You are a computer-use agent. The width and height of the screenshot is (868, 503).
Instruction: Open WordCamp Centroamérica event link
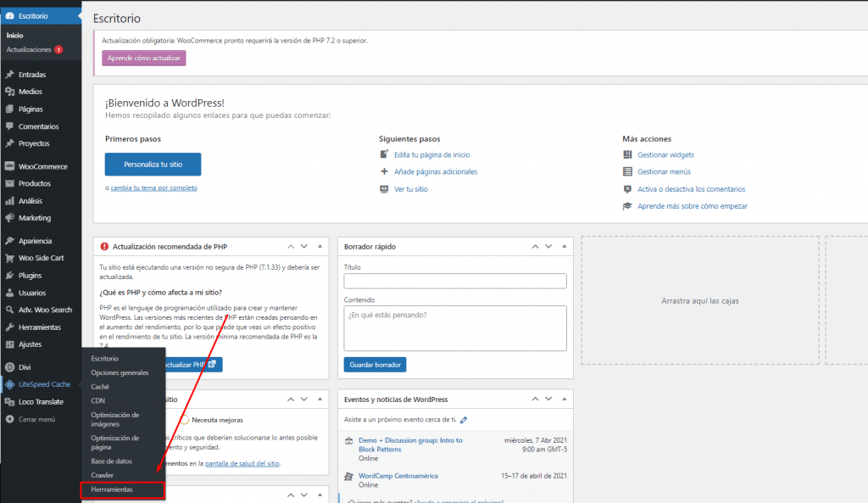click(398, 476)
